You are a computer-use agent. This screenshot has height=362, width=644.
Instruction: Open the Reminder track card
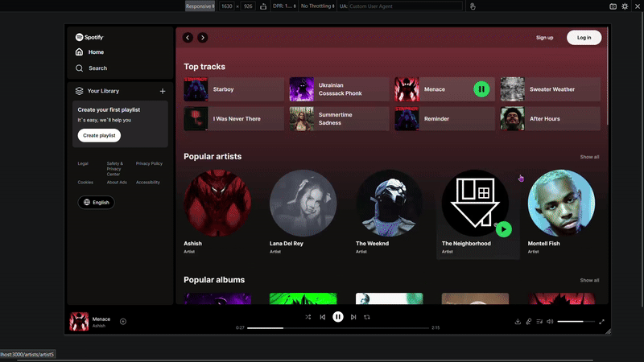tap(445, 118)
